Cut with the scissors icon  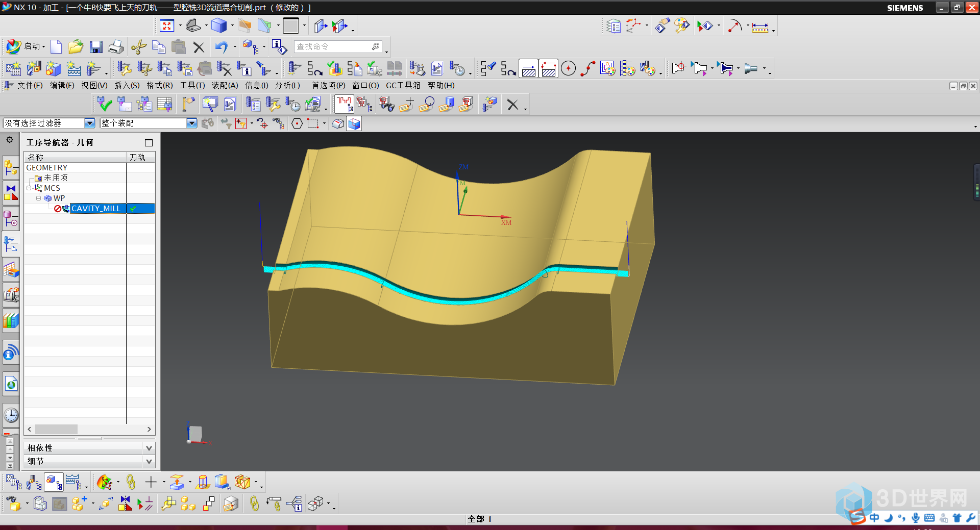(138, 47)
